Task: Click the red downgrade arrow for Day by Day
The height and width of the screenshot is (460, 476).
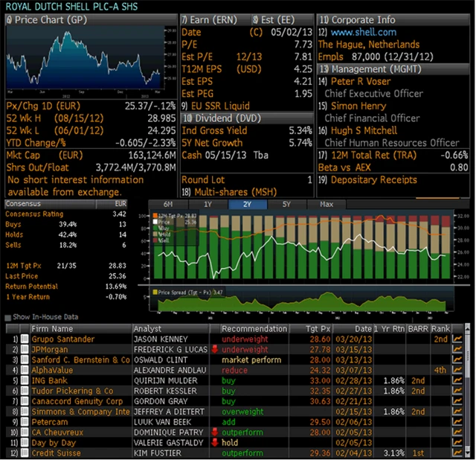Action: click(215, 443)
